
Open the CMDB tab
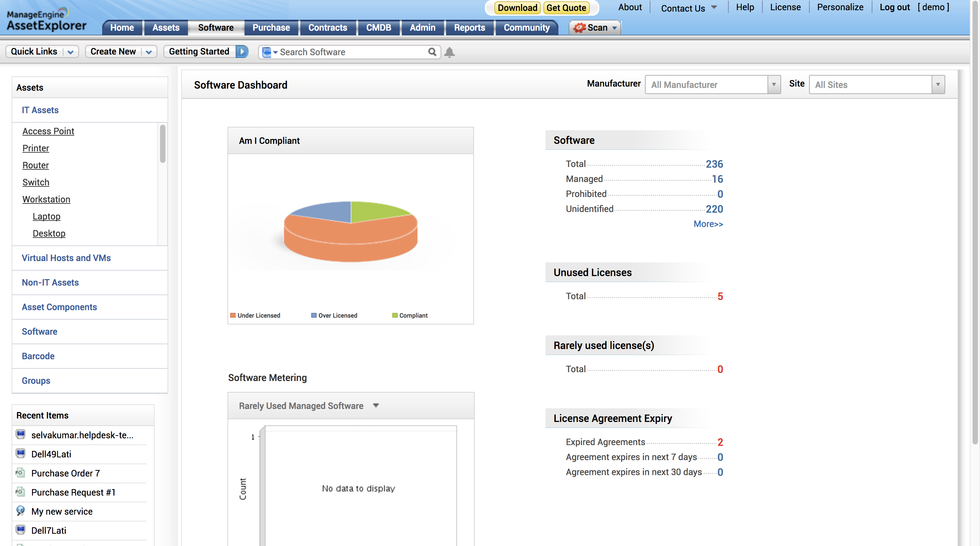pos(378,28)
